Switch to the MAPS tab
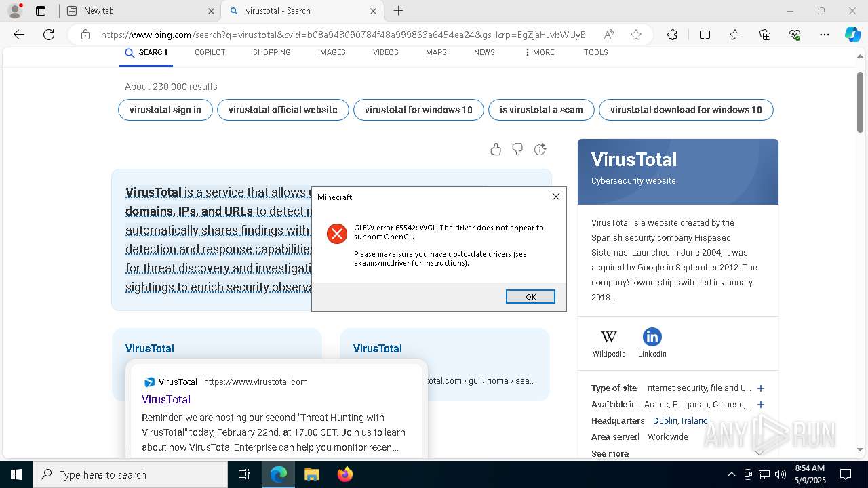Image resolution: width=868 pixels, height=488 pixels. coord(436,52)
